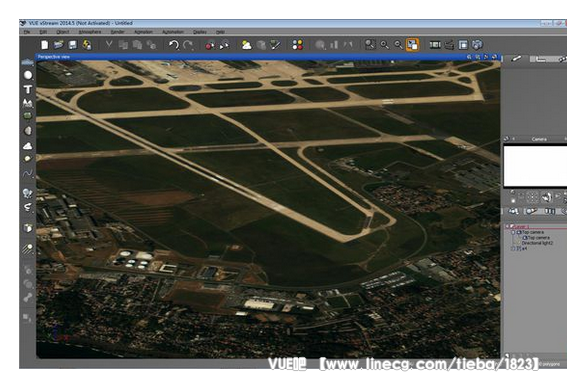The height and width of the screenshot is (381, 567).
Task: Open the Render menu
Action: tap(118, 32)
